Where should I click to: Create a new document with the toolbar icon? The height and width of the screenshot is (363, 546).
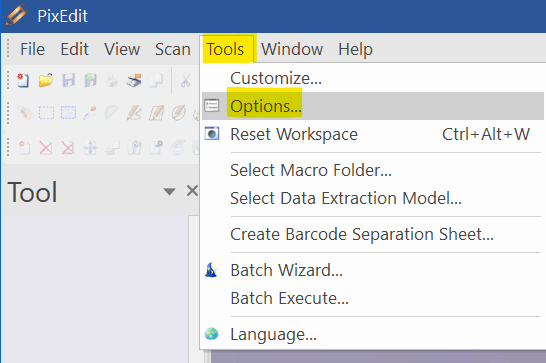tap(23, 80)
